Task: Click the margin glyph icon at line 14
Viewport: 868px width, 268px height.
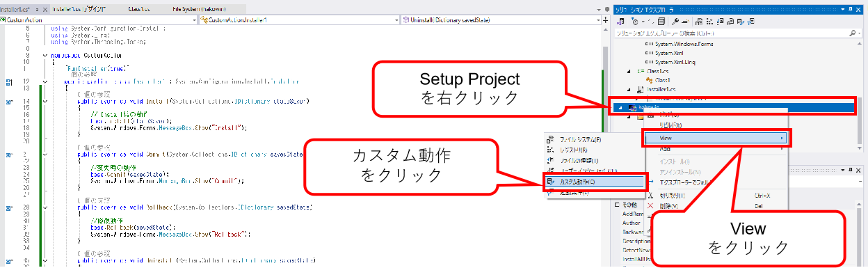Action: (9, 102)
